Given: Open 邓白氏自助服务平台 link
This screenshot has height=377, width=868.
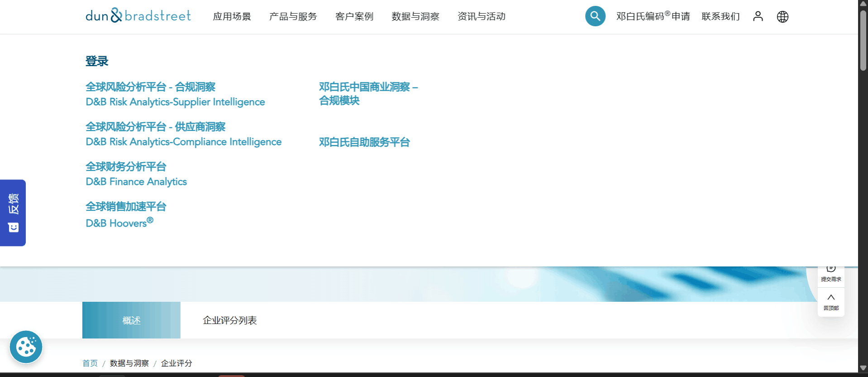Looking at the screenshot, I should (x=364, y=142).
